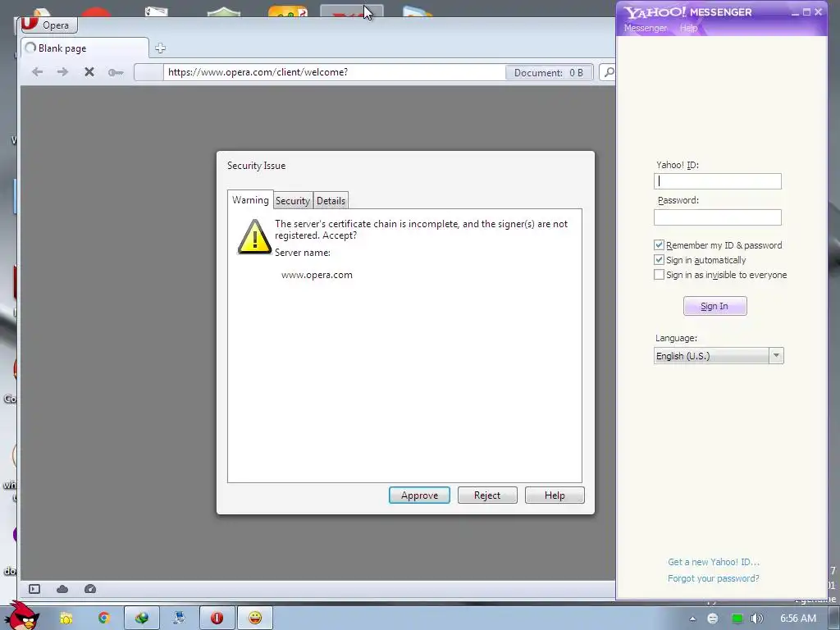Reject the security certificate

pos(487,495)
